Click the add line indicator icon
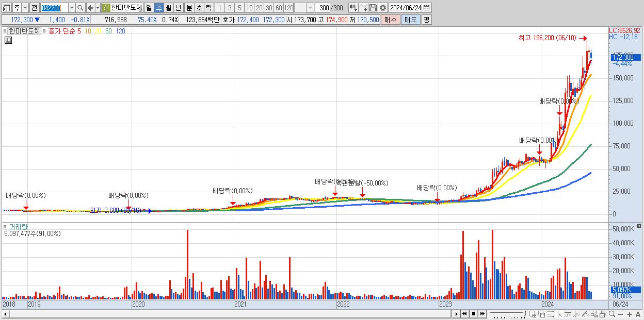This screenshot has width=644, height=320. 363,8
